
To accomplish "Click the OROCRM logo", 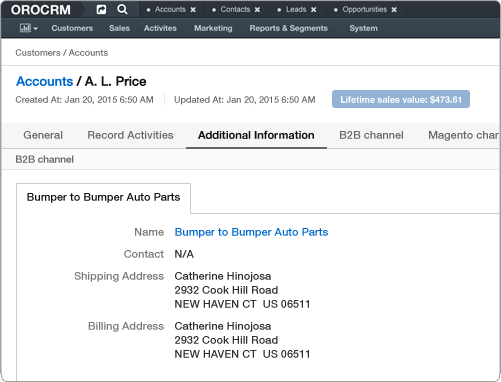I will tap(41, 10).
